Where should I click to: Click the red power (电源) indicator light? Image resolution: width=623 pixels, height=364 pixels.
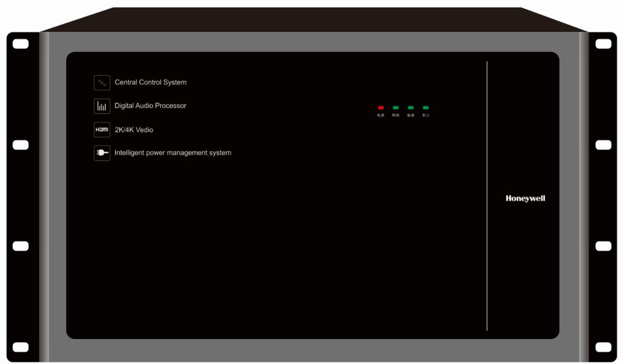pyautogui.click(x=380, y=108)
